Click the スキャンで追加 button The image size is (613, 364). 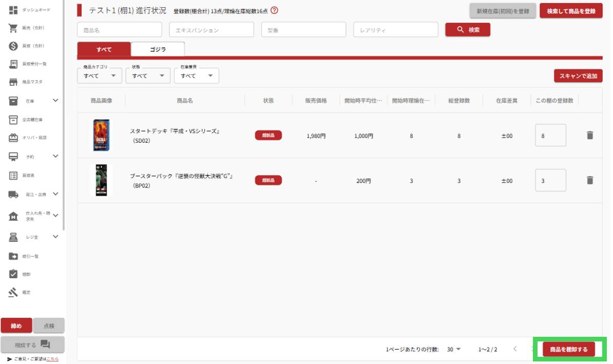(x=578, y=76)
